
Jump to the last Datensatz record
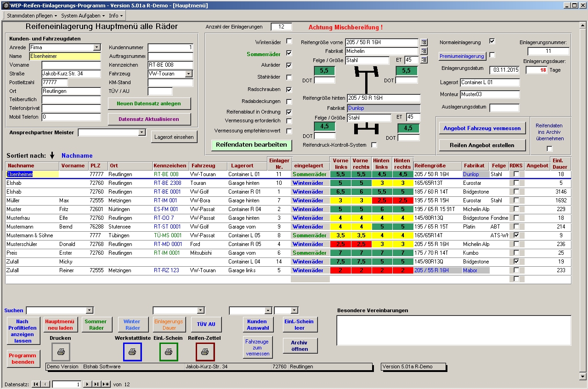pyautogui.click(x=96, y=384)
